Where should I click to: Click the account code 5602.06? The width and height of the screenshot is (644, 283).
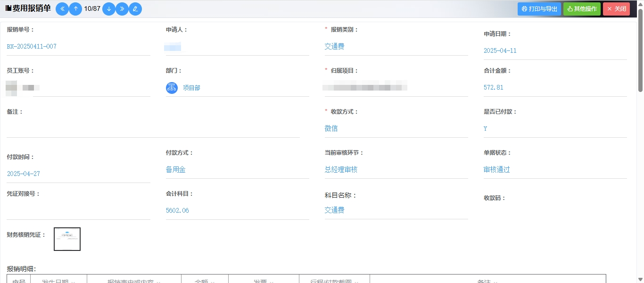(x=177, y=211)
